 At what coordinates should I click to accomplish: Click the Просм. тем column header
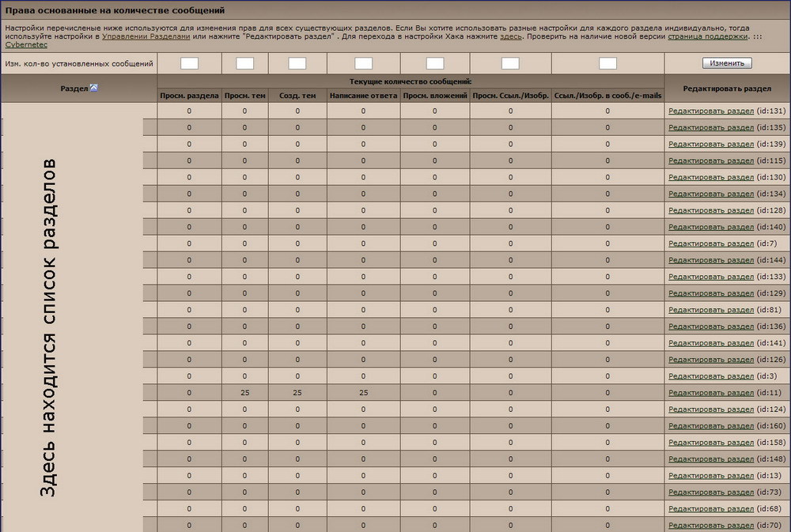coord(244,96)
